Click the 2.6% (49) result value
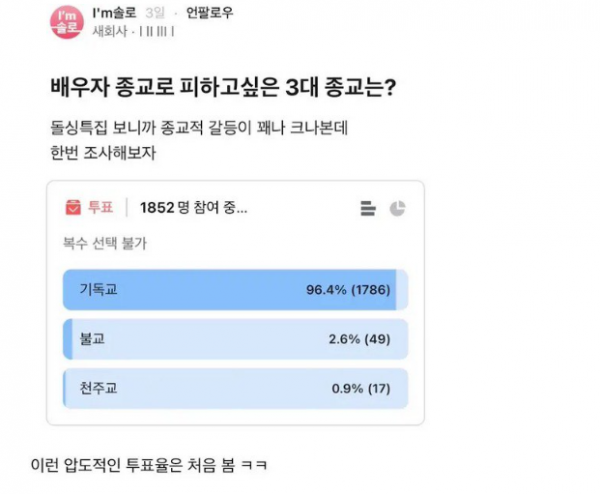The height and width of the screenshot is (494, 600). point(360,339)
